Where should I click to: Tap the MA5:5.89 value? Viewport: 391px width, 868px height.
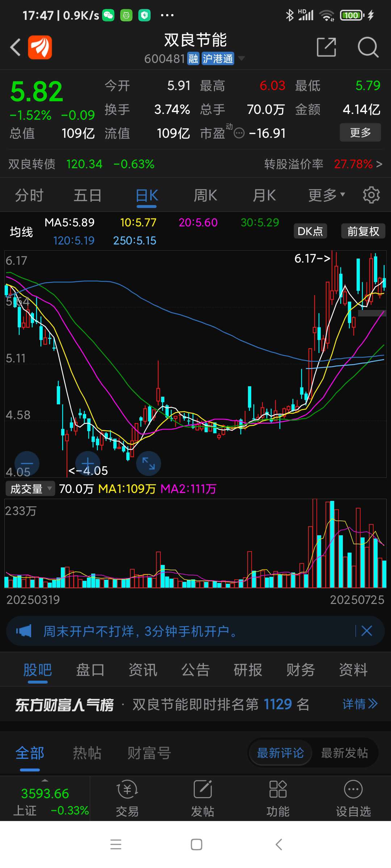(x=70, y=222)
